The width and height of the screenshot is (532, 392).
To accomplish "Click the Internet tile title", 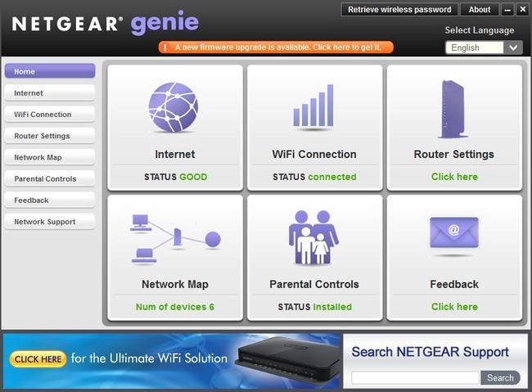I will pyautogui.click(x=174, y=154).
